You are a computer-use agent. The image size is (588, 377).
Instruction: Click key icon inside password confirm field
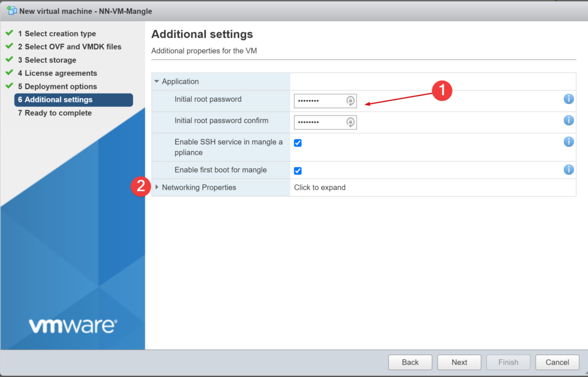click(350, 122)
